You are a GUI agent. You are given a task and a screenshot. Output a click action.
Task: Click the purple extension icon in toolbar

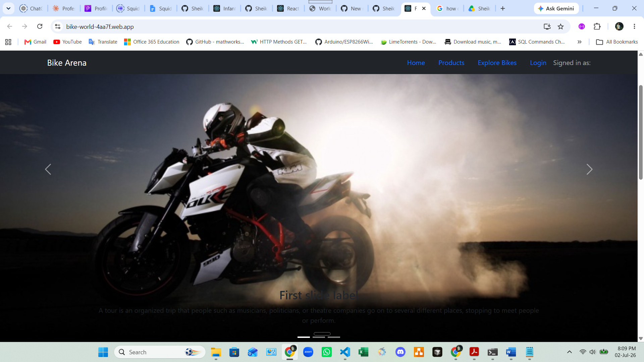[582, 26]
